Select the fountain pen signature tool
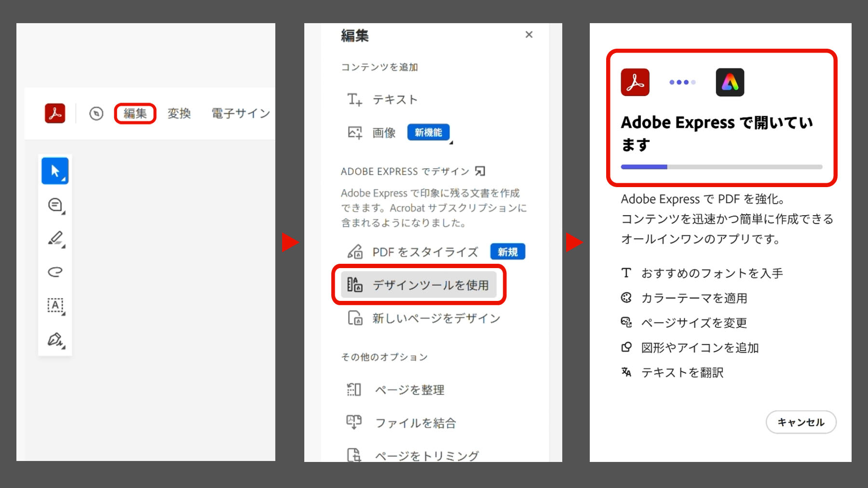Viewport: 868px width, 488px height. point(55,339)
